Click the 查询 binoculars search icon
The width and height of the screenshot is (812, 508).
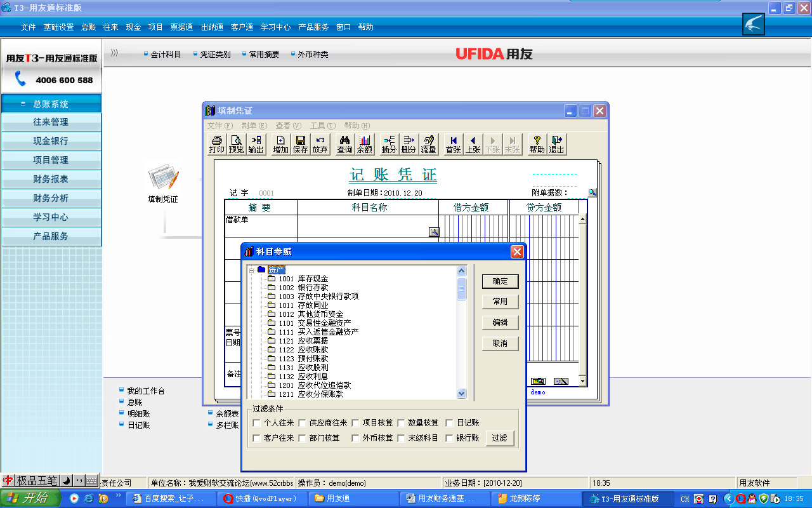(x=345, y=144)
